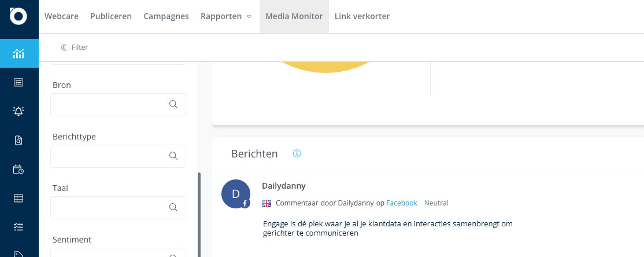Click the Dailydanny author name
The width and height of the screenshot is (644, 257).
[284, 186]
